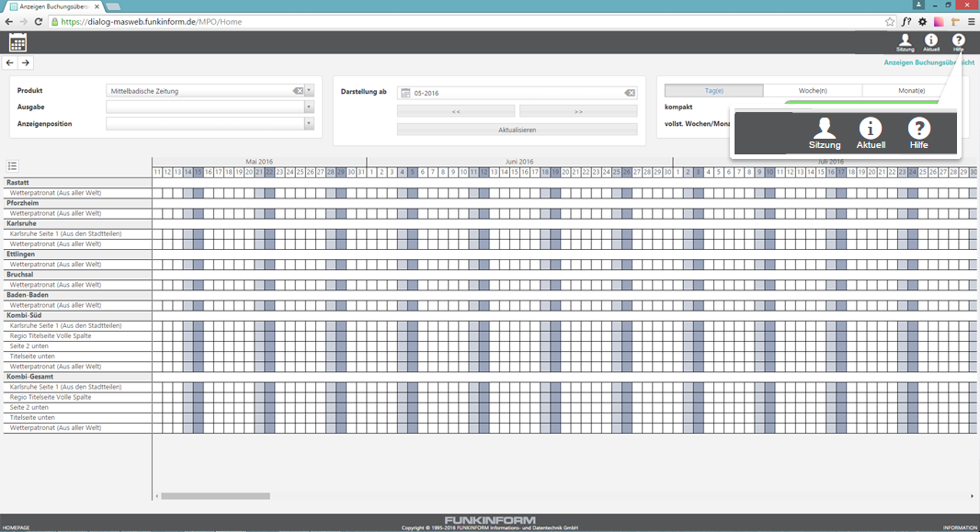This screenshot has width=980, height=532.
Task: Select the Pforzheim group row
Action: click(x=77, y=203)
